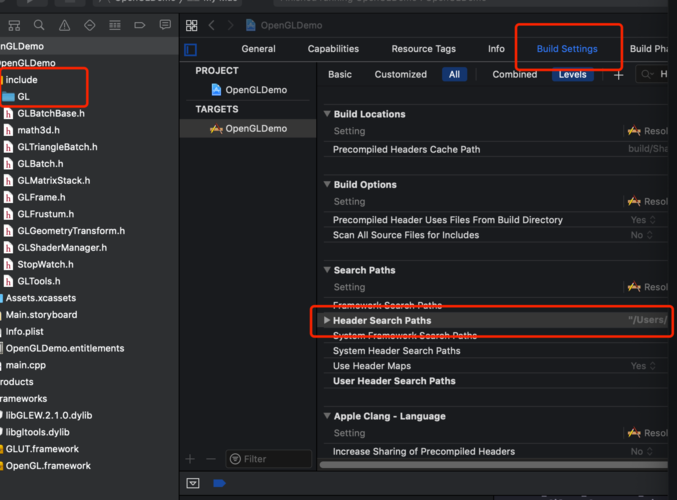Open the Build Phases tab
The height and width of the screenshot is (500, 677).
(649, 49)
